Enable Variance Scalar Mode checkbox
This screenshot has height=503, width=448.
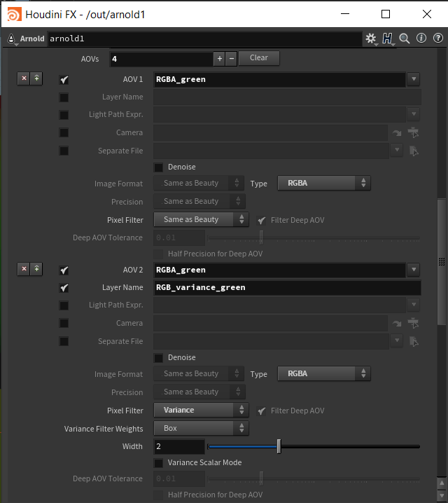(x=158, y=463)
